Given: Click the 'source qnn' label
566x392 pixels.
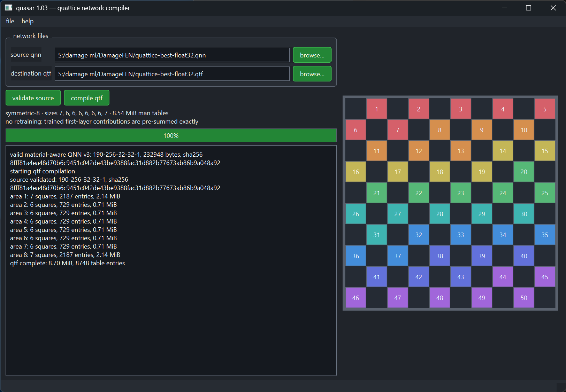Looking at the screenshot, I should [x=26, y=55].
